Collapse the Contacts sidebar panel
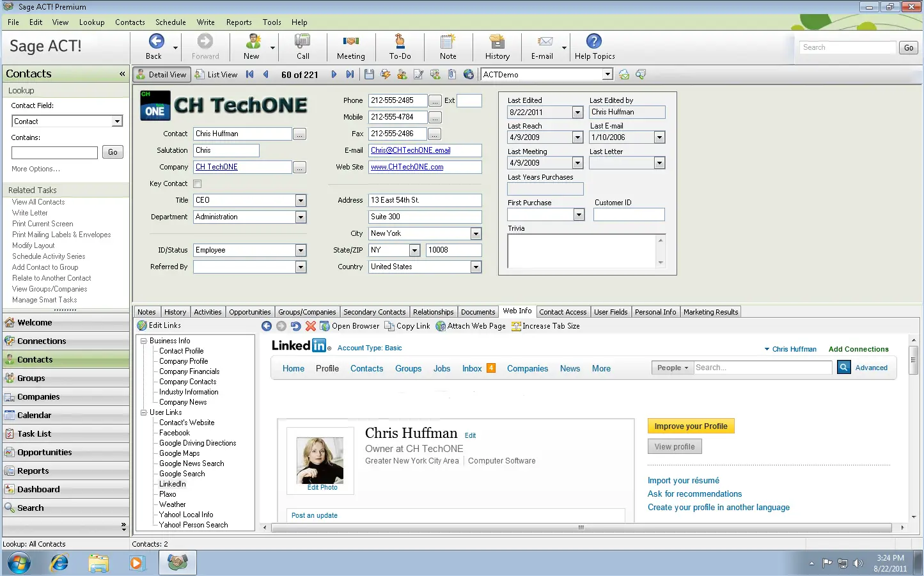This screenshot has height=576, width=924. (122, 74)
